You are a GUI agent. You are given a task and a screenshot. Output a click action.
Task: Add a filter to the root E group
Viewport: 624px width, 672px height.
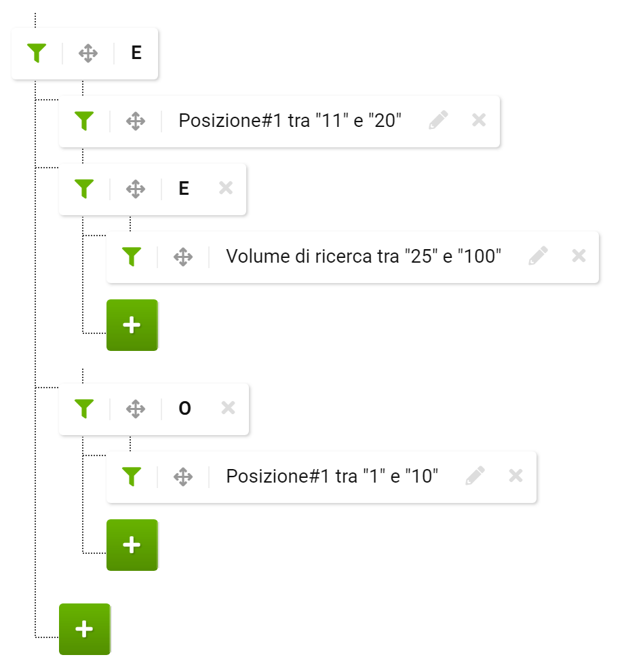click(x=84, y=629)
